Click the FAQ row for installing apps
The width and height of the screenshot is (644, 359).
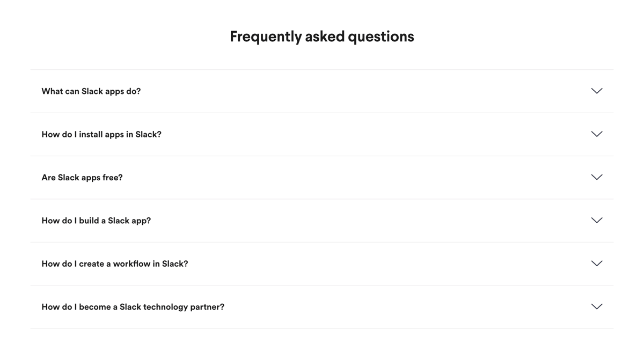coord(322,134)
